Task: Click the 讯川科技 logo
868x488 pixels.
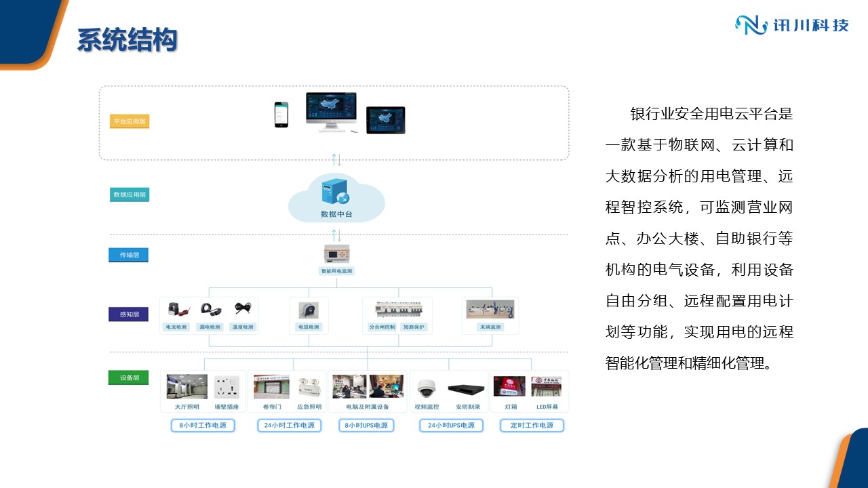Action: click(792, 25)
